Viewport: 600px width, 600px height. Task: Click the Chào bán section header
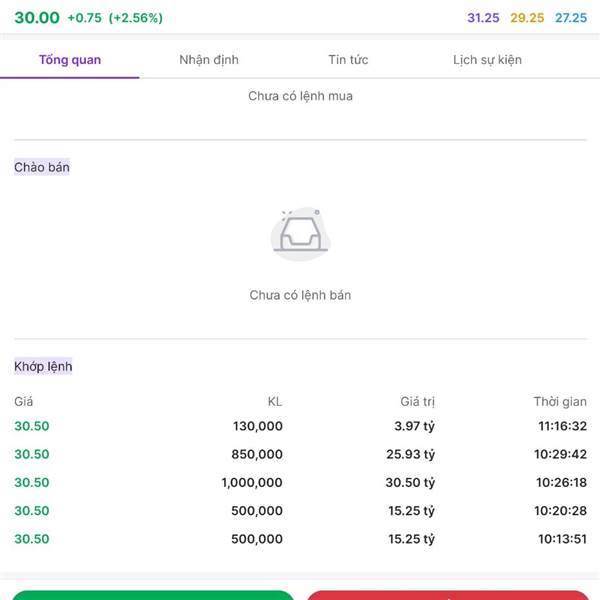click(x=42, y=167)
